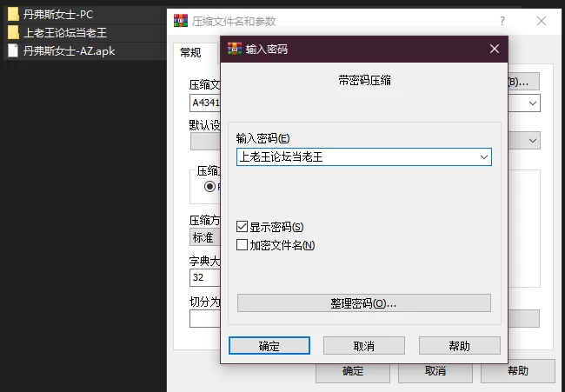The height and width of the screenshot is (392, 565).
Task: Close the 输入密码 dialog
Action: pos(495,49)
